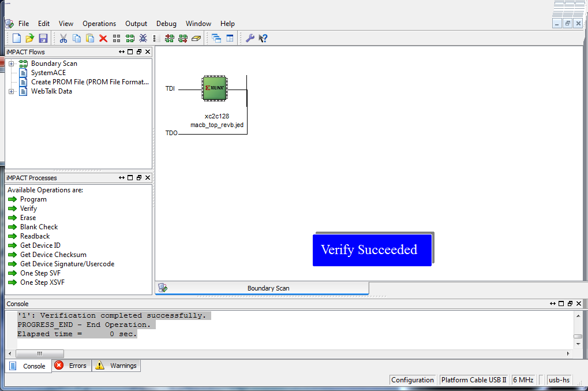Click the Errors tab red icon
This screenshot has width=588, height=391.
59,365
